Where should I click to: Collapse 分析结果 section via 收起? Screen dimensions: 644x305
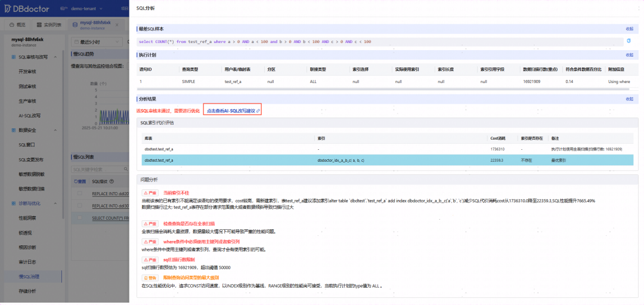[x=629, y=99]
